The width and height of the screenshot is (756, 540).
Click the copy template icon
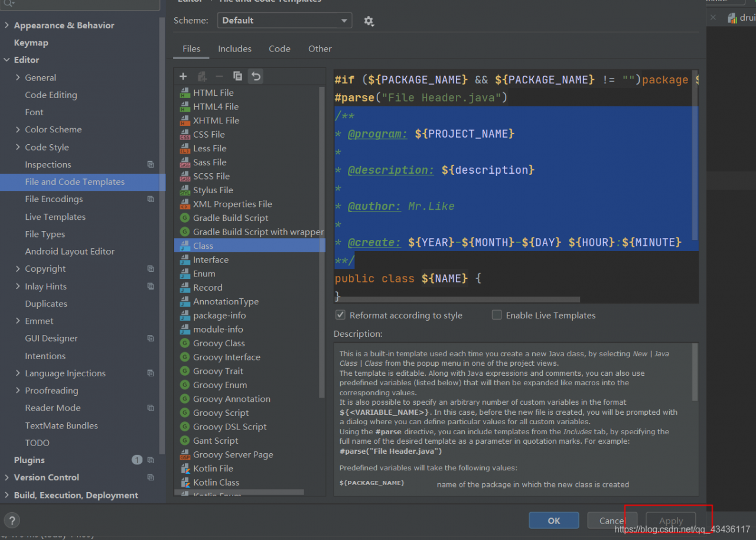[237, 76]
